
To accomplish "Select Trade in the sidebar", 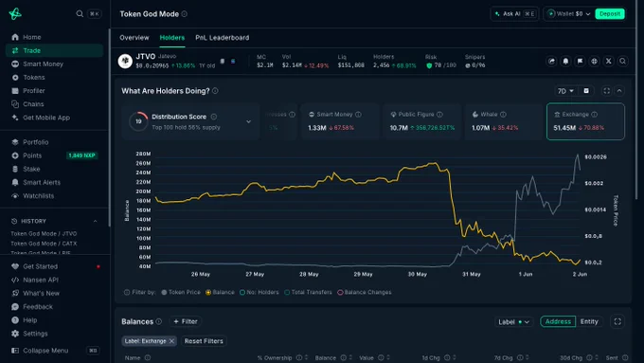I will (x=54, y=50).
